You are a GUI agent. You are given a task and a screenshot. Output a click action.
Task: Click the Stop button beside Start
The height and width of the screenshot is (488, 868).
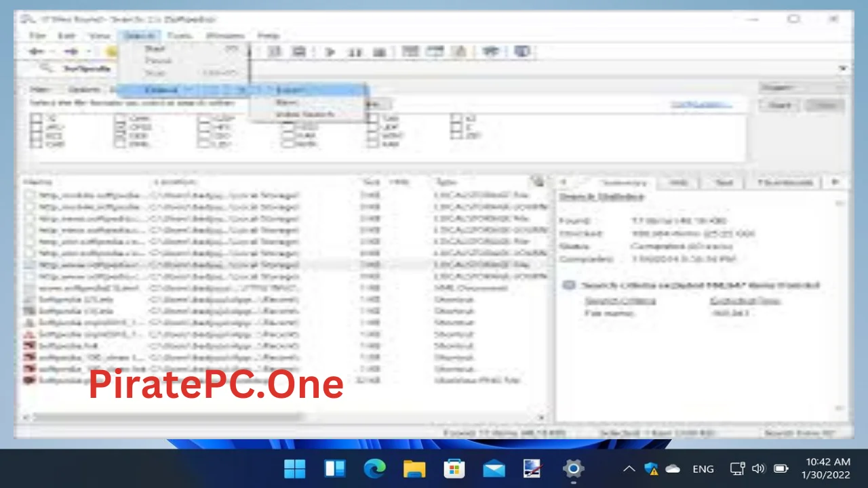825,105
